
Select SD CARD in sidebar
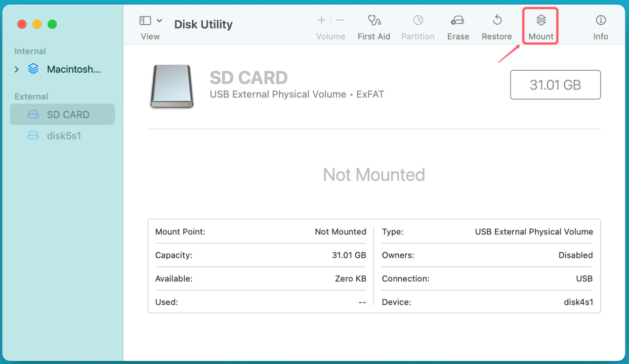68,115
